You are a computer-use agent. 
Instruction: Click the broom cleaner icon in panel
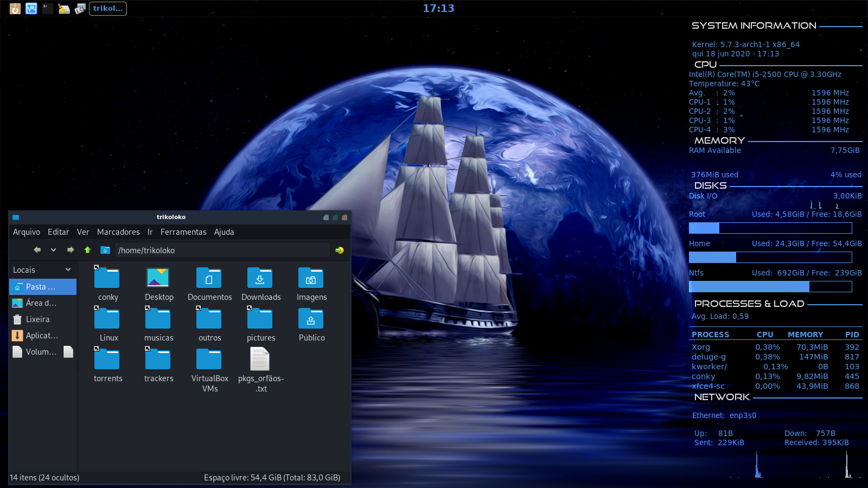(64, 9)
